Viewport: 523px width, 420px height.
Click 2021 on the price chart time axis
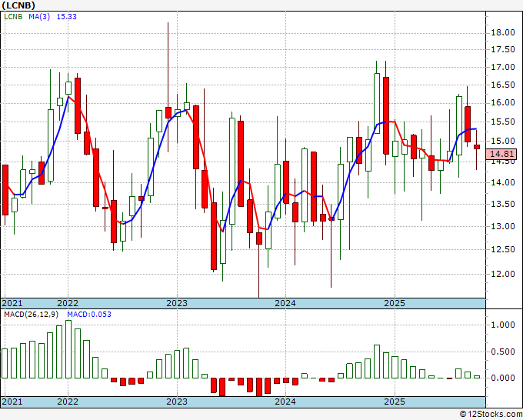[12, 303]
